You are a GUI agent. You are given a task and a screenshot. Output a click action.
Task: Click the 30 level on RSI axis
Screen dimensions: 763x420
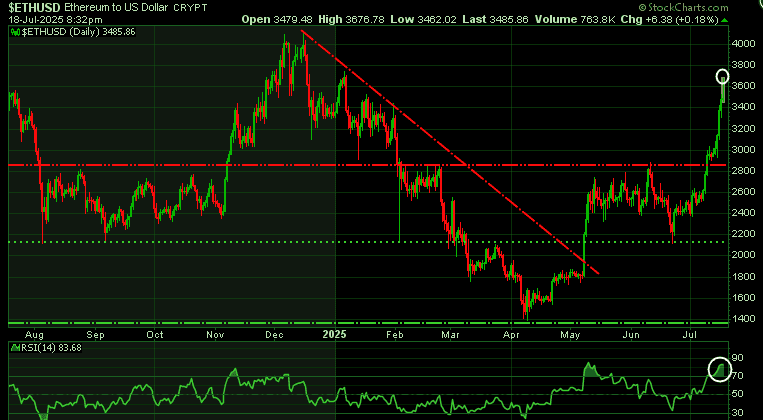pos(740,412)
